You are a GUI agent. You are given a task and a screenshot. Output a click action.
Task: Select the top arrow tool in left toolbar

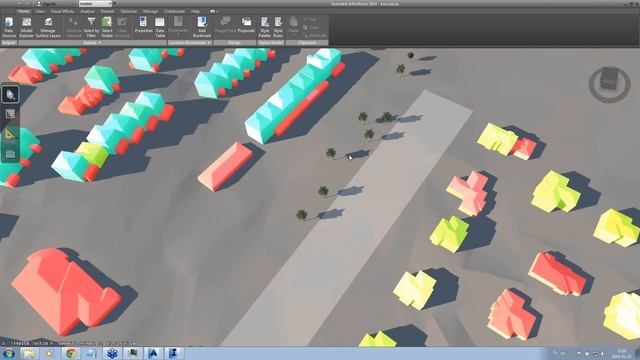[x=10, y=95]
